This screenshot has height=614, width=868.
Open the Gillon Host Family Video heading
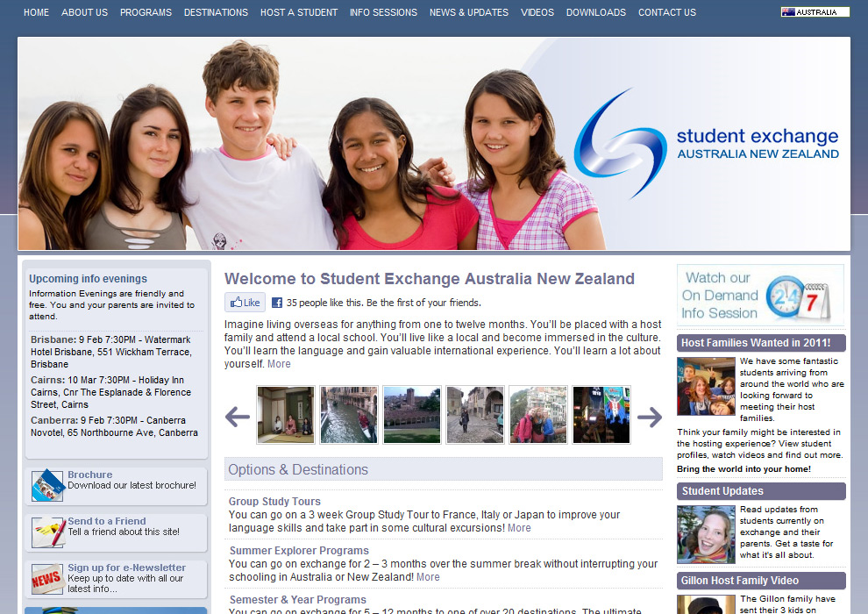761,580
